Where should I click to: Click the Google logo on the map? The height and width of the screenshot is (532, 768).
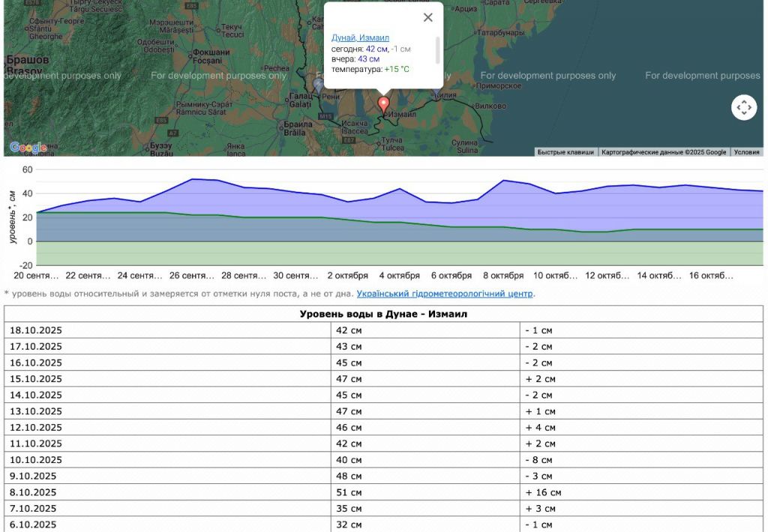[x=28, y=148]
